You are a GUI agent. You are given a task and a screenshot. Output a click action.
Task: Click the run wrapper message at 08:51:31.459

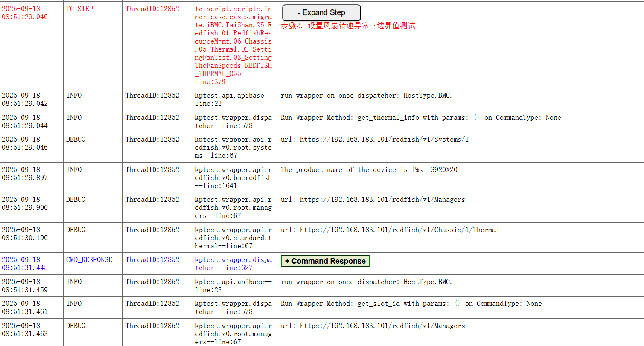coord(366,282)
